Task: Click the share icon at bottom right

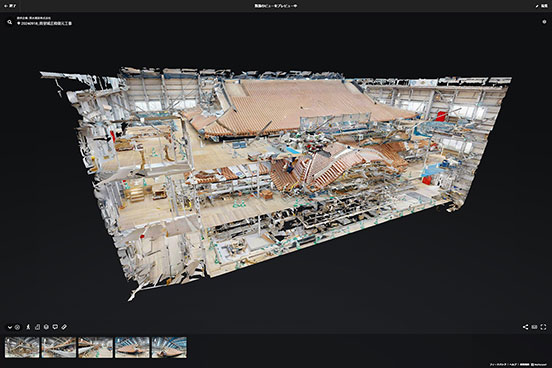Action: [525, 327]
